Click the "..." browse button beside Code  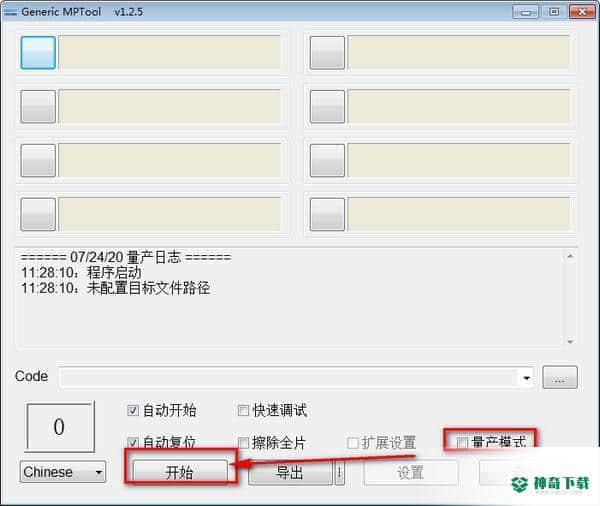point(560,377)
